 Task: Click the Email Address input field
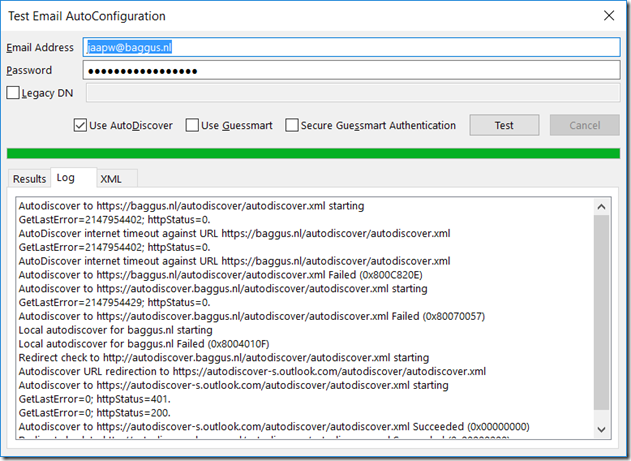click(x=350, y=46)
